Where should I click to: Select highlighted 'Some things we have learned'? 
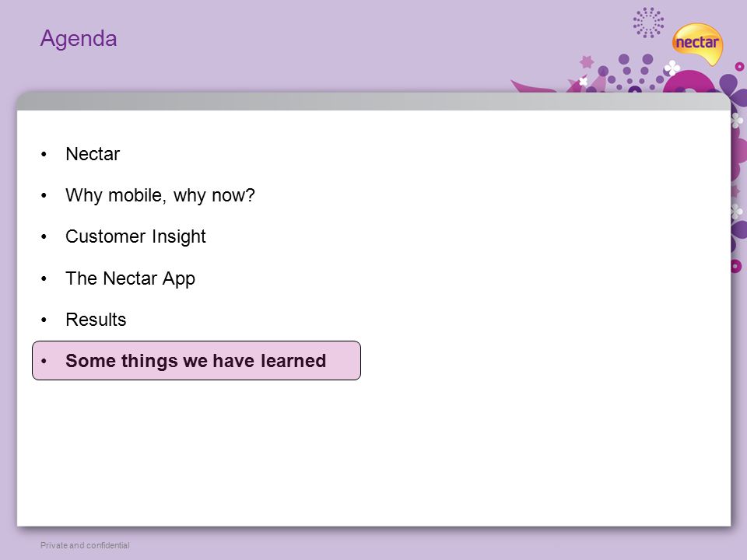pos(196,360)
